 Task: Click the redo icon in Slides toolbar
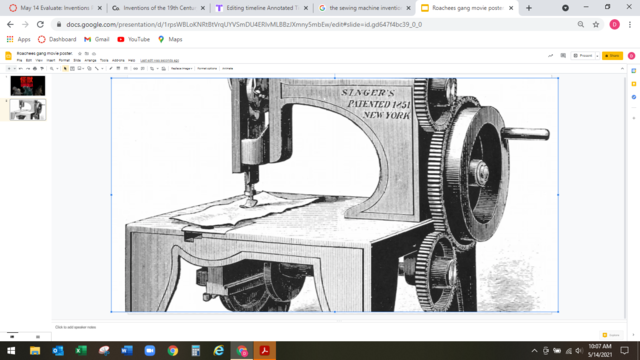[x=28, y=69]
